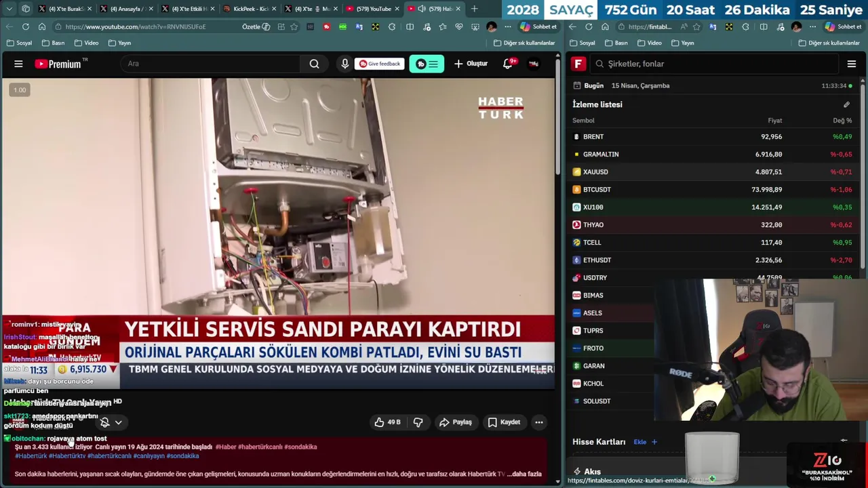Edit watchlist with pencil icon
The height and width of the screenshot is (488, 868).
[846, 104]
